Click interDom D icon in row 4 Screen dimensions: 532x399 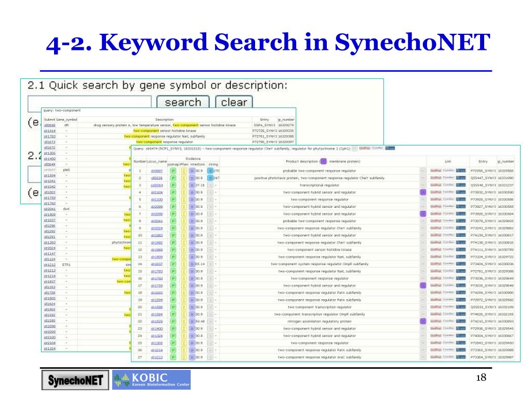pyautogui.click(x=192, y=192)
